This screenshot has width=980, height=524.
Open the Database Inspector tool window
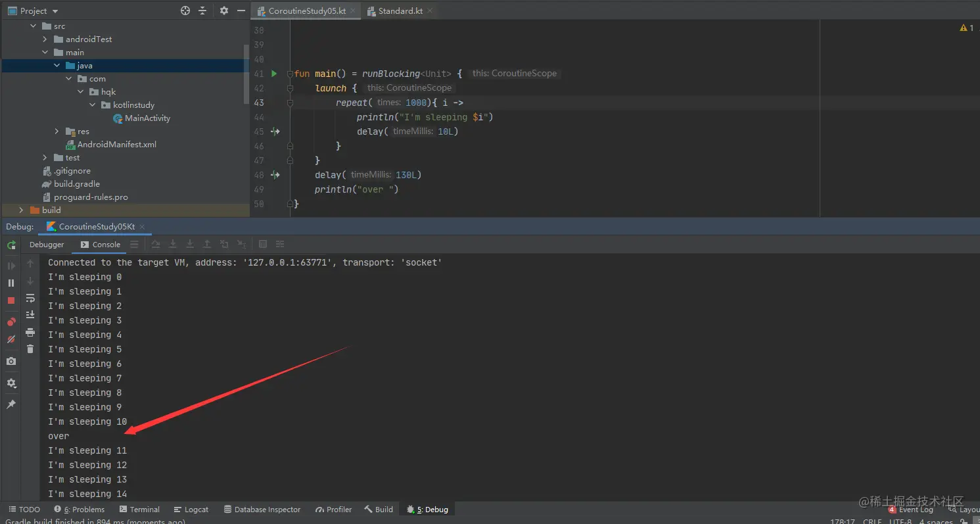coord(262,510)
